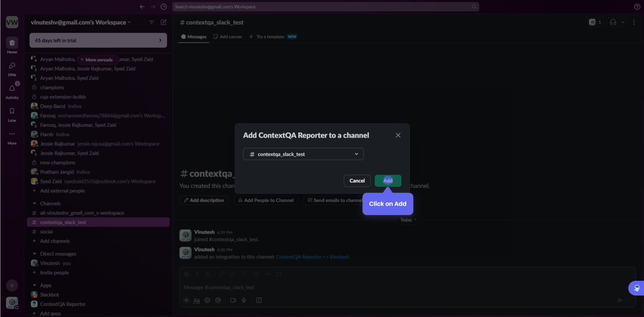Open the Add canvas tab
This screenshot has height=317, width=644.
click(228, 37)
